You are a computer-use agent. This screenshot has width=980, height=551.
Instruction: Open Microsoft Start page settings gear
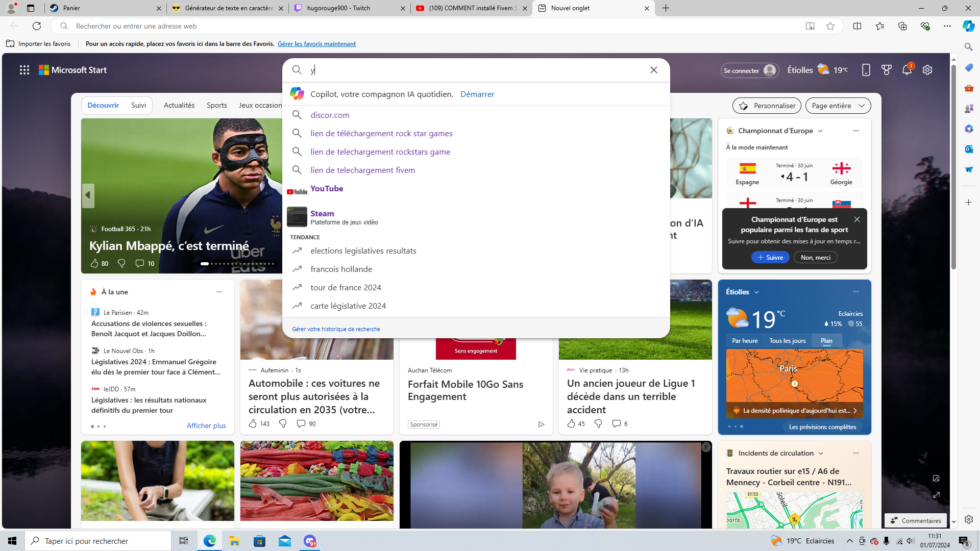pos(927,70)
